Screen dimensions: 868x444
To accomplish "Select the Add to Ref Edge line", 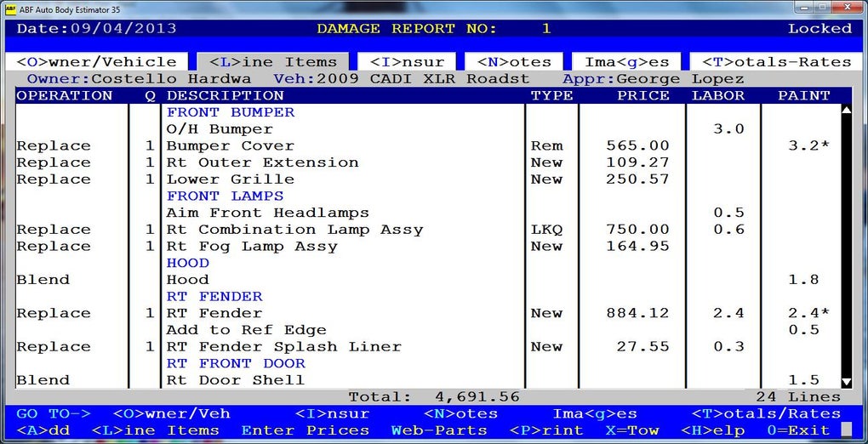I will pos(246,330).
